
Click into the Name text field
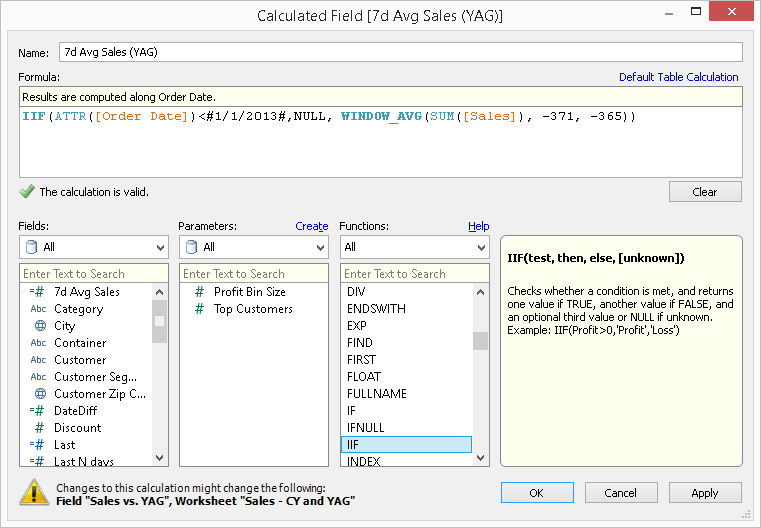(x=400, y=52)
